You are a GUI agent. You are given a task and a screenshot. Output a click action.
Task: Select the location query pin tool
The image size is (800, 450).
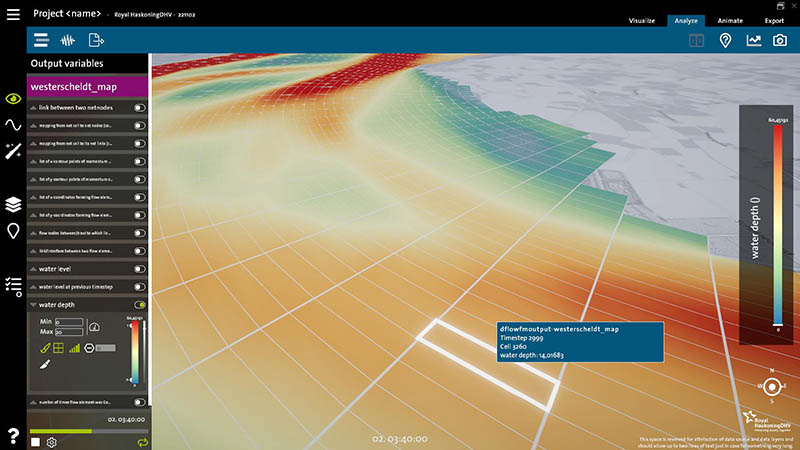(x=725, y=40)
